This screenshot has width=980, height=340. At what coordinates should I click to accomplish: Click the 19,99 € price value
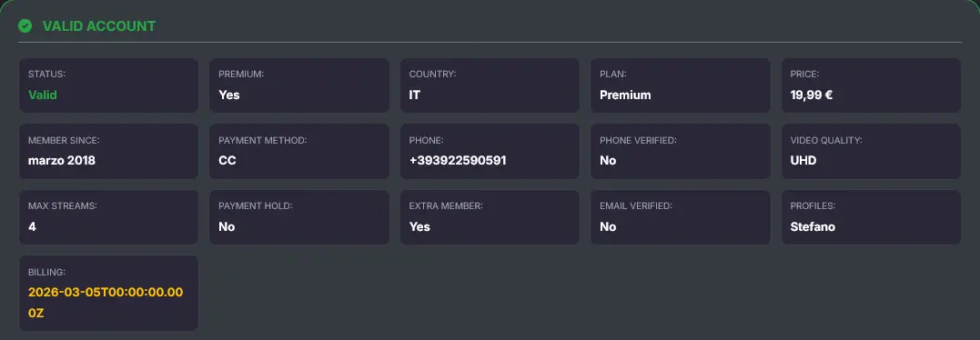coord(812,95)
